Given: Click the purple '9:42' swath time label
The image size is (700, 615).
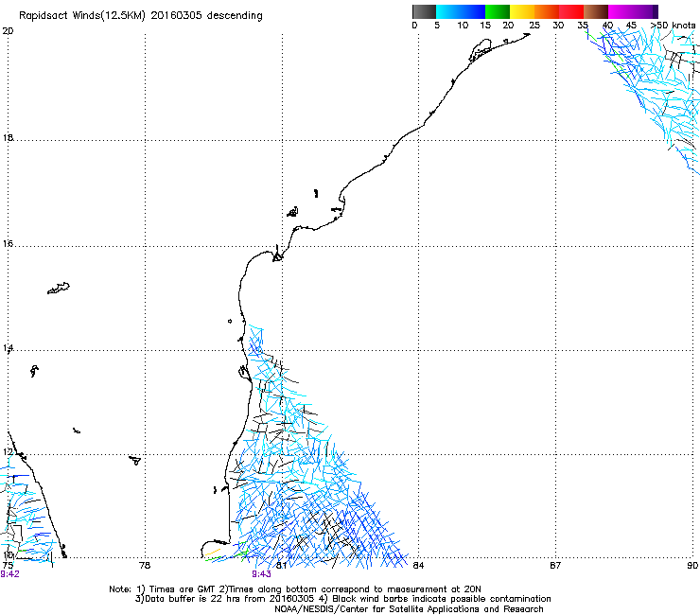Looking at the screenshot, I should 9,574.
